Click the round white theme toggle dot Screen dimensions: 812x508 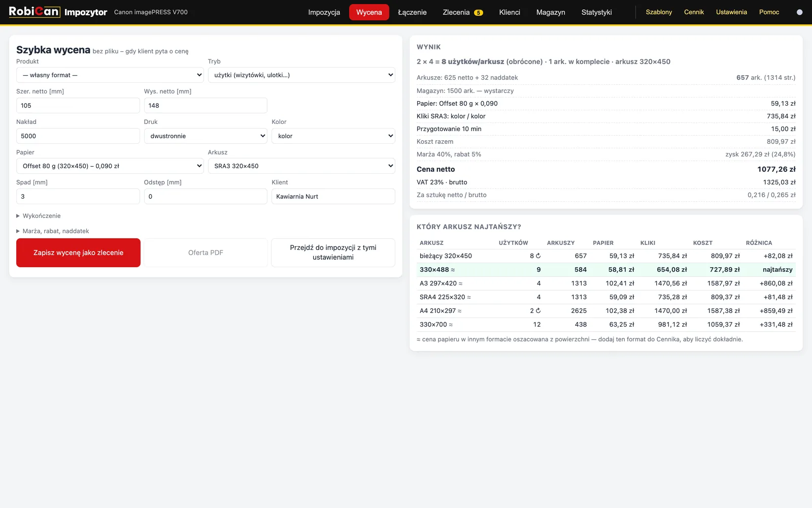pos(800,12)
